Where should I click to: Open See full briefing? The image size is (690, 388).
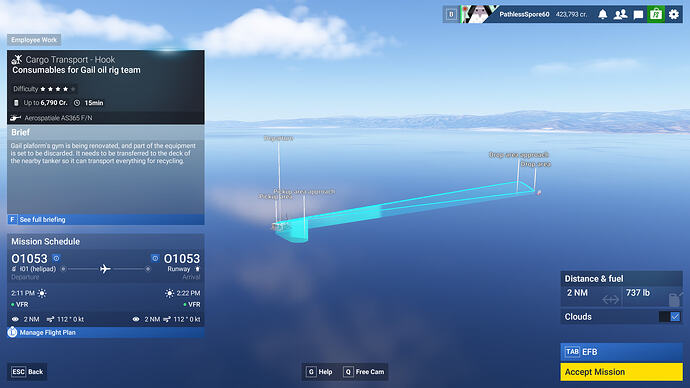106,220
